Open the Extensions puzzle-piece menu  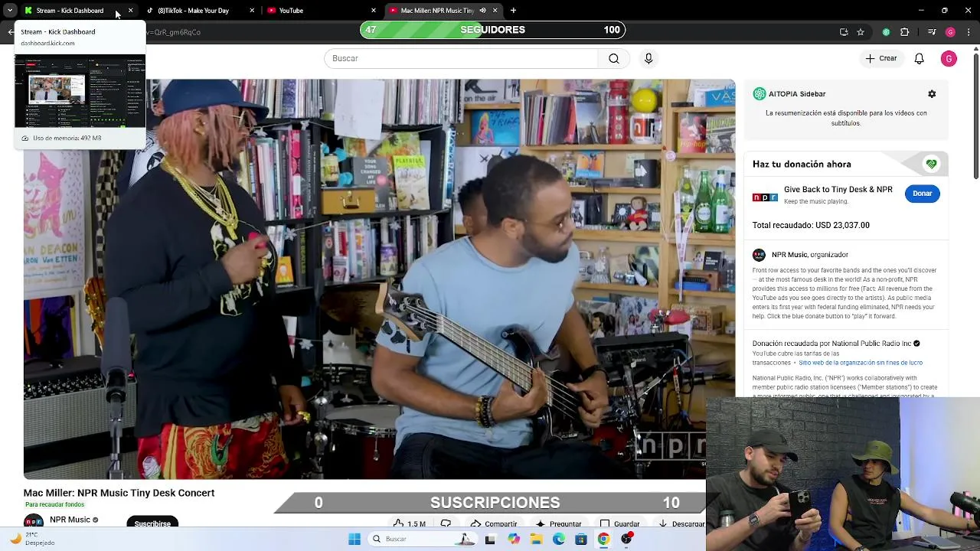(904, 32)
